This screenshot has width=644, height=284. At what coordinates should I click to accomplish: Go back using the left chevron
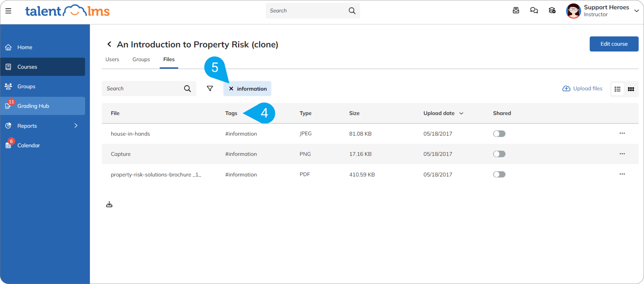click(109, 44)
